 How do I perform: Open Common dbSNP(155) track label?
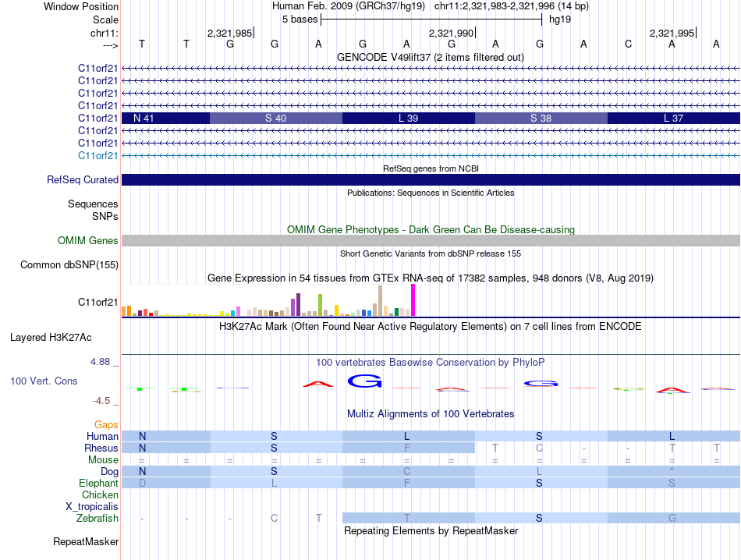click(x=69, y=264)
